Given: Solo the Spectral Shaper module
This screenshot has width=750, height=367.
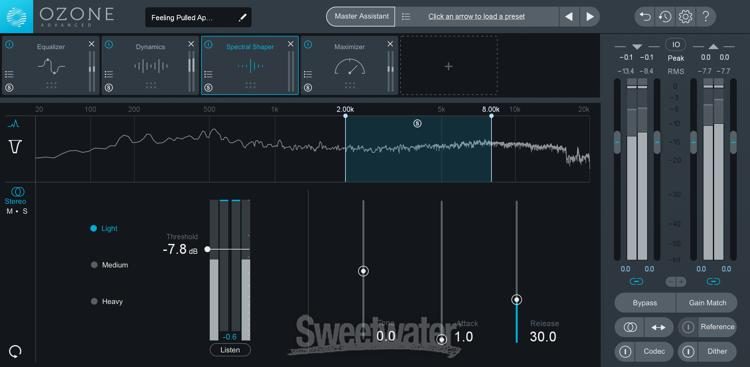Looking at the screenshot, I should point(208,88).
